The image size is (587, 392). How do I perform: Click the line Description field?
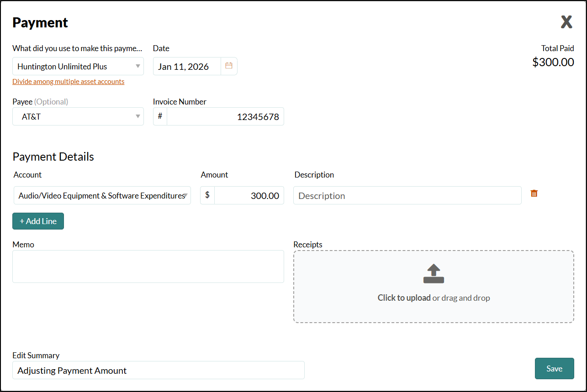point(407,195)
